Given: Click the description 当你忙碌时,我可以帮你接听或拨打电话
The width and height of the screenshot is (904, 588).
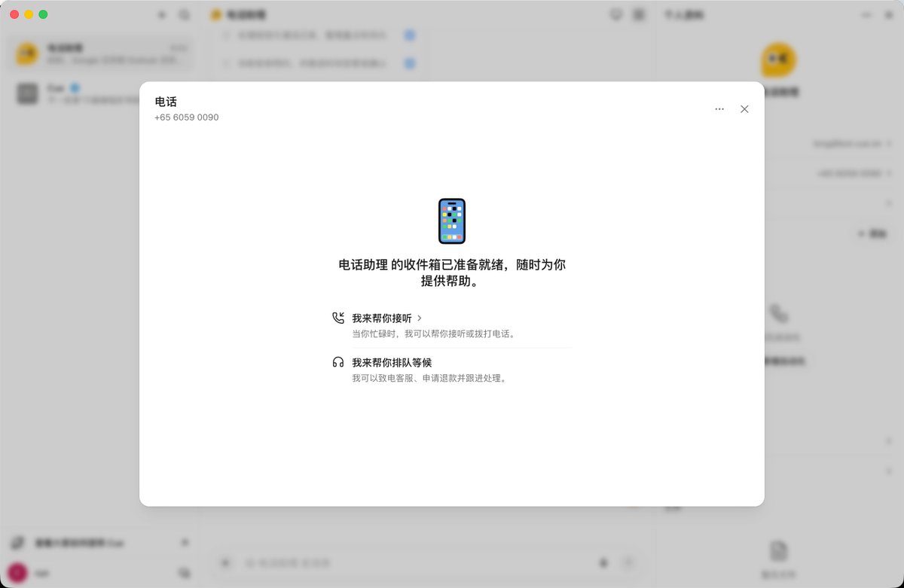Looking at the screenshot, I should pos(435,334).
